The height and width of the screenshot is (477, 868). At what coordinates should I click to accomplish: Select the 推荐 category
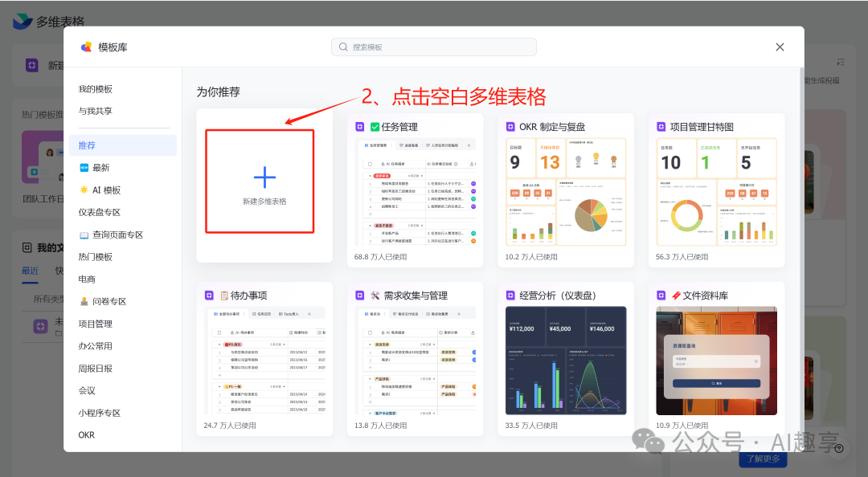(123, 145)
